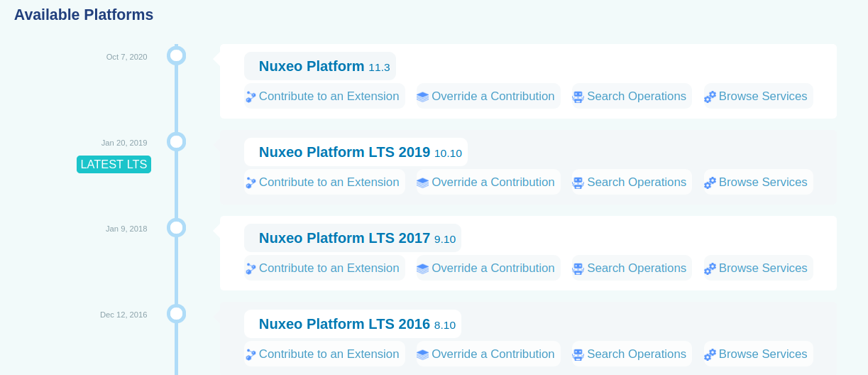Screen dimensions: 868x375
Task: Click the Dec 12, 2016 timeline marker
Action: click(x=176, y=314)
